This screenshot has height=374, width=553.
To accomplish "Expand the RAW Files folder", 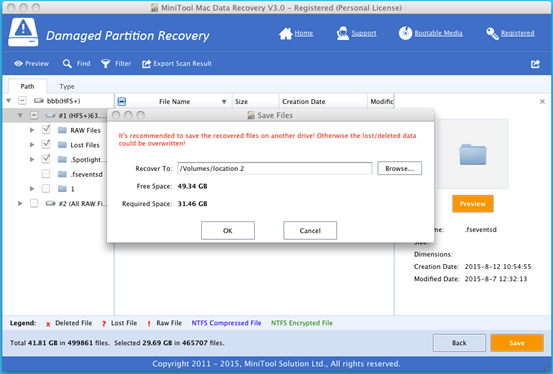I will (32, 130).
